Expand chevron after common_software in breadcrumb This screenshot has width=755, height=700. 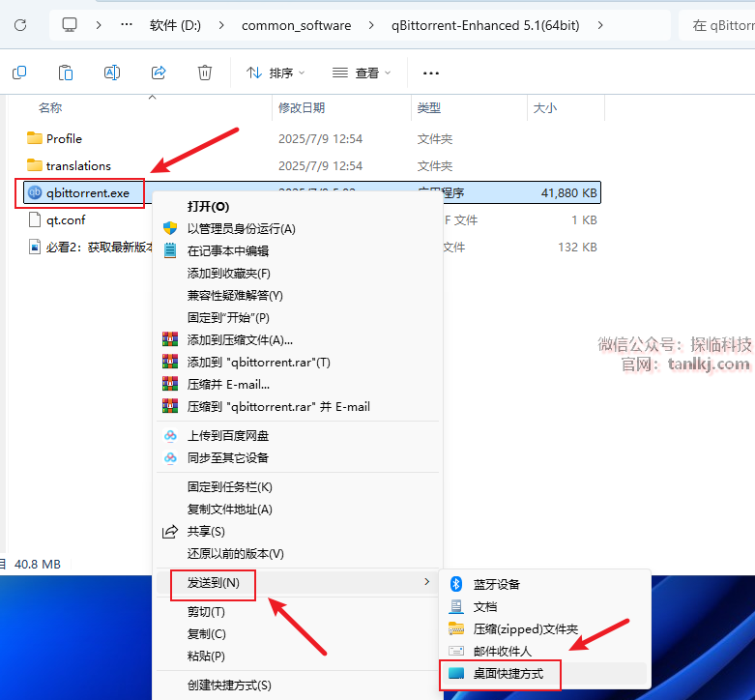point(371,25)
